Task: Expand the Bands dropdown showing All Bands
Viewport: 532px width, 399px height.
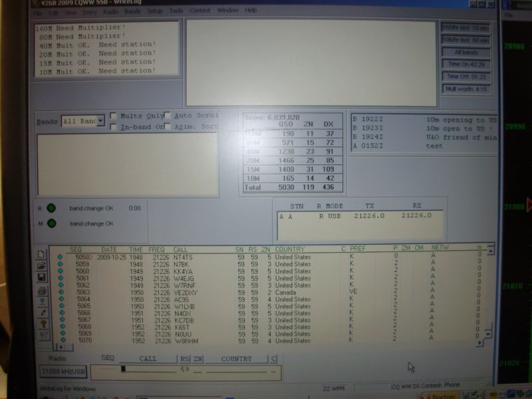Action: point(100,121)
